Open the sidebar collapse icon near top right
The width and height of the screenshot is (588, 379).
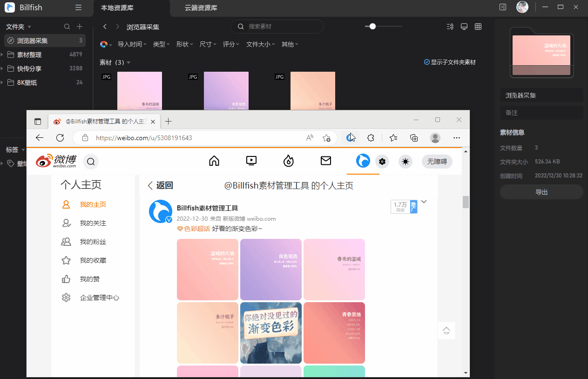click(x=502, y=7)
